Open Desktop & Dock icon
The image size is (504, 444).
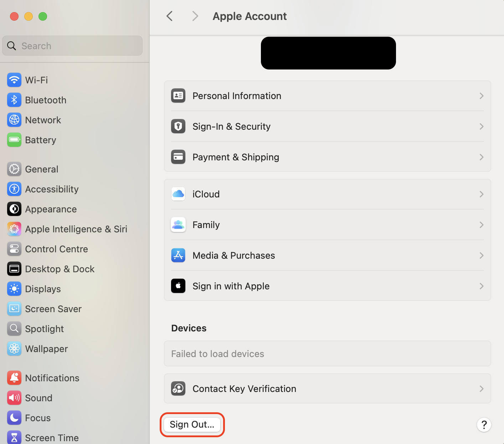(14, 269)
